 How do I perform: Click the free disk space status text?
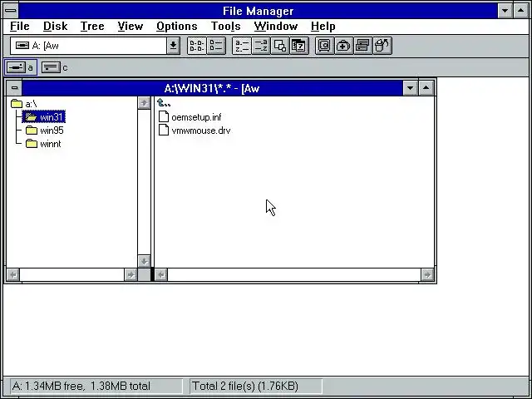click(x=81, y=386)
